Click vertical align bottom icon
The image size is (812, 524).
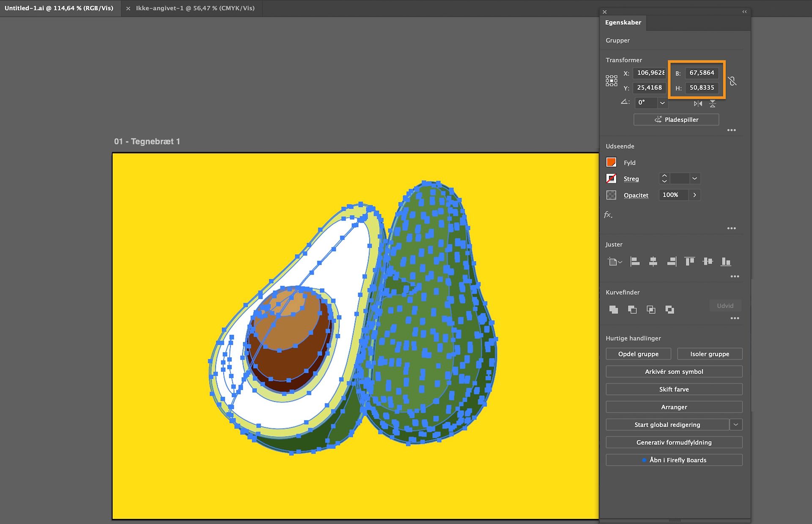pos(726,262)
